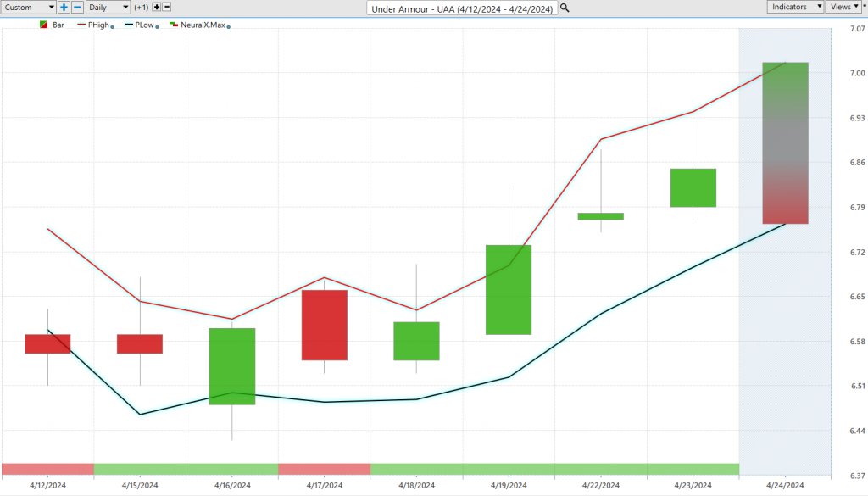This screenshot has width=868, height=496.
Task: Click the small dot next to NeuralX.Max
Action: [229, 26]
